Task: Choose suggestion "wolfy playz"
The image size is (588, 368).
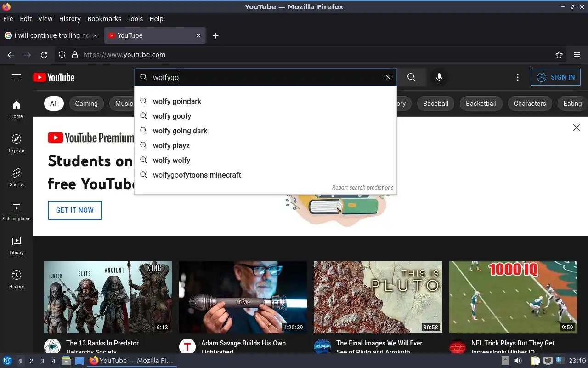Action: (266, 145)
